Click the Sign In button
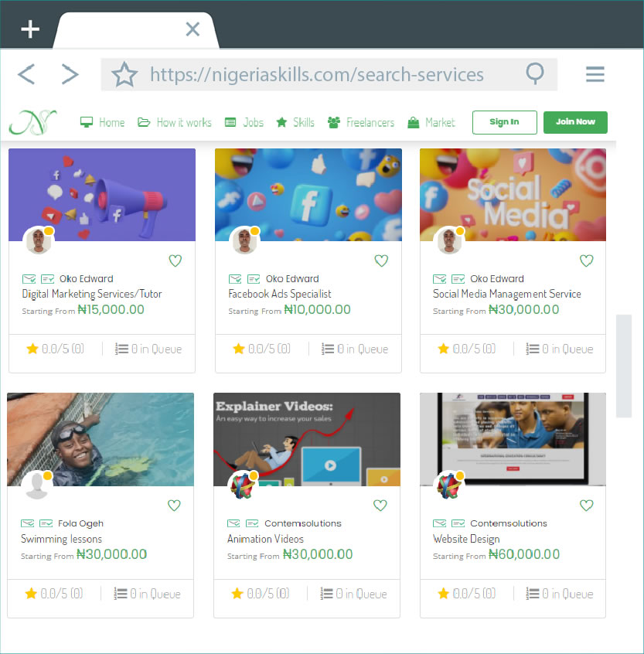The height and width of the screenshot is (654, 644). click(504, 122)
